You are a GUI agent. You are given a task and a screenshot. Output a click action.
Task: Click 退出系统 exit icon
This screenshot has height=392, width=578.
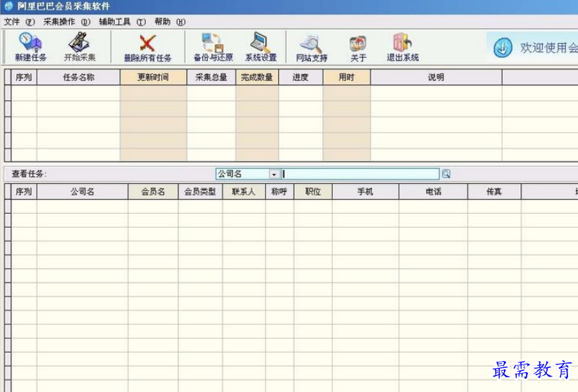402,47
